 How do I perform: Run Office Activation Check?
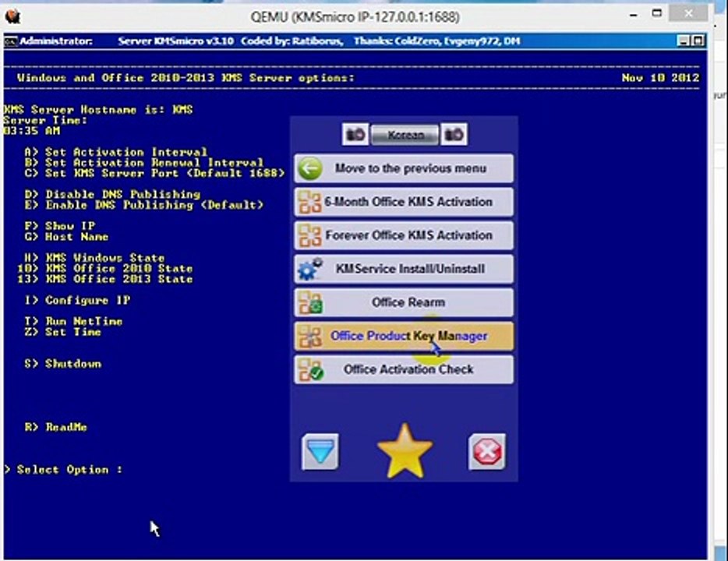(404, 369)
